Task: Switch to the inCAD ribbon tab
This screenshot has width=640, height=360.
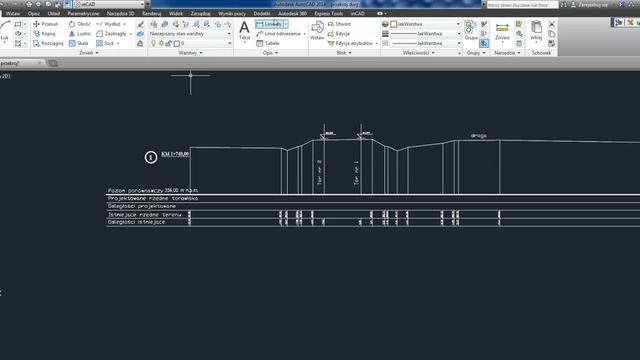Action: click(x=358, y=13)
